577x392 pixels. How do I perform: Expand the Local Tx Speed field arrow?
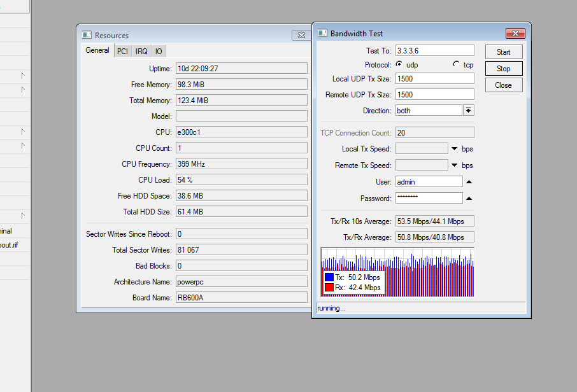pos(455,149)
